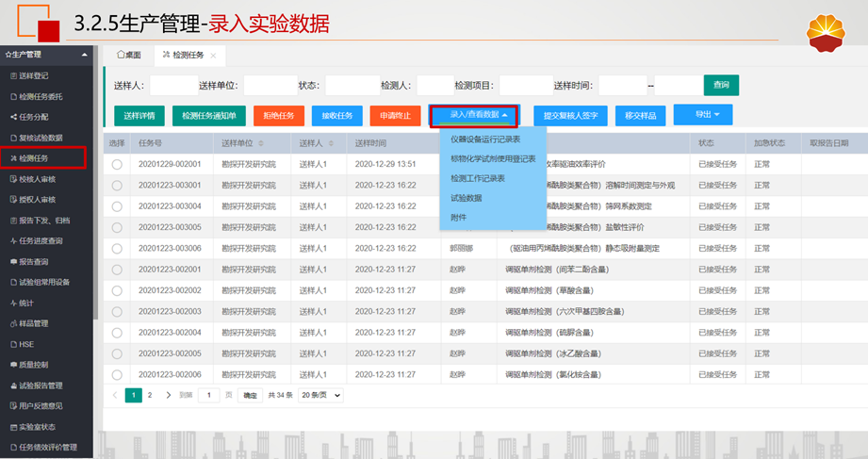Open 质量控制 sidebar item
Image resolution: width=868 pixels, height=459 pixels.
29,365
